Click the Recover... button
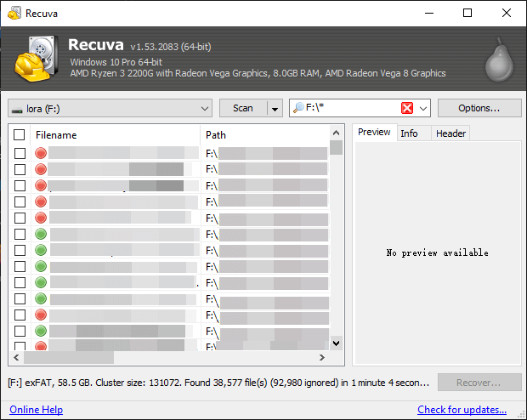 click(x=479, y=383)
